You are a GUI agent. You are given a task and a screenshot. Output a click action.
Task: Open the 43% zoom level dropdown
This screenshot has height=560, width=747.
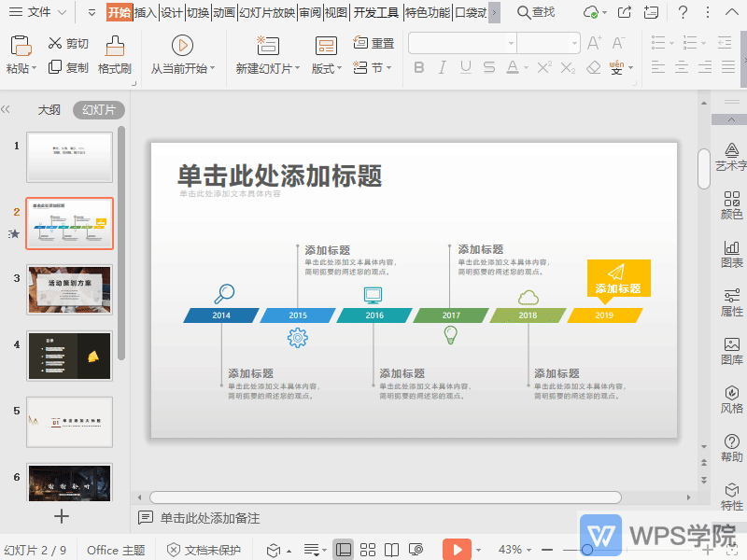(x=515, y=550)
